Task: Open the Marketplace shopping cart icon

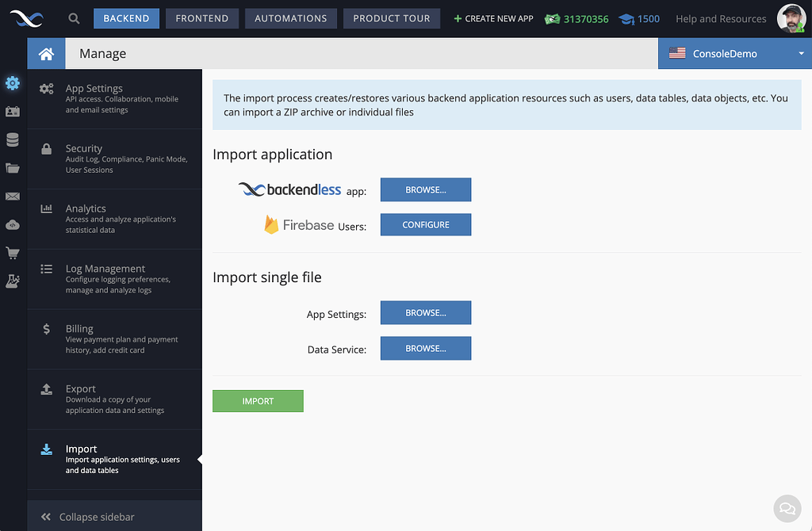Action: click(x=12, y=252)
